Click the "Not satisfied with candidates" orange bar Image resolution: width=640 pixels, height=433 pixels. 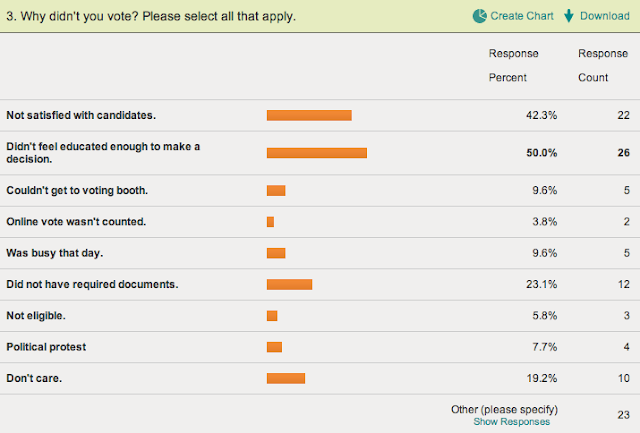[309, 115]
